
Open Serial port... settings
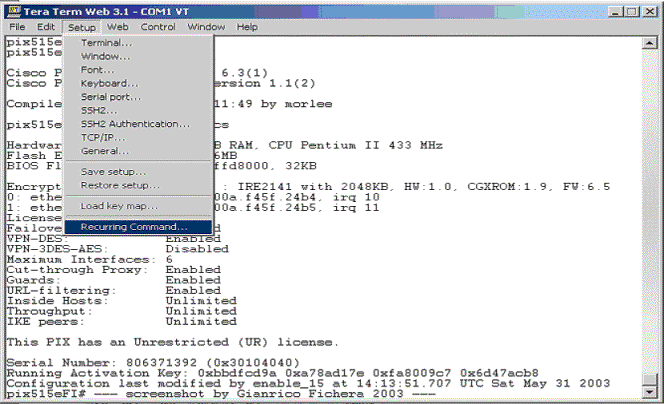tap(138, 97)
